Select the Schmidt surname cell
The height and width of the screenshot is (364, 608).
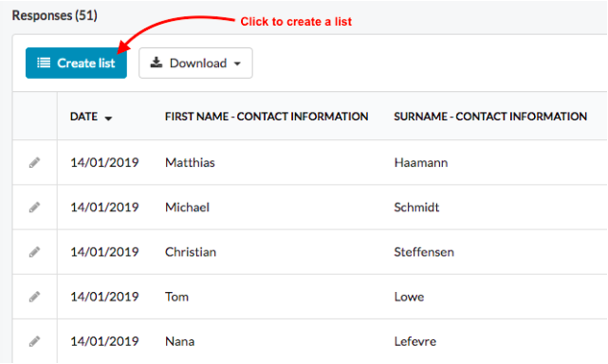(x=416, y=208)
